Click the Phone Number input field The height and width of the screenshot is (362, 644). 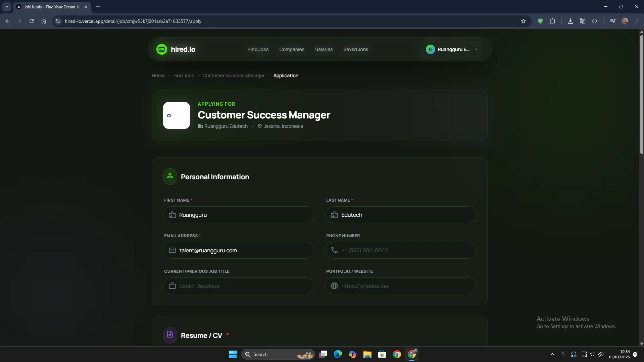pos(400,250)
